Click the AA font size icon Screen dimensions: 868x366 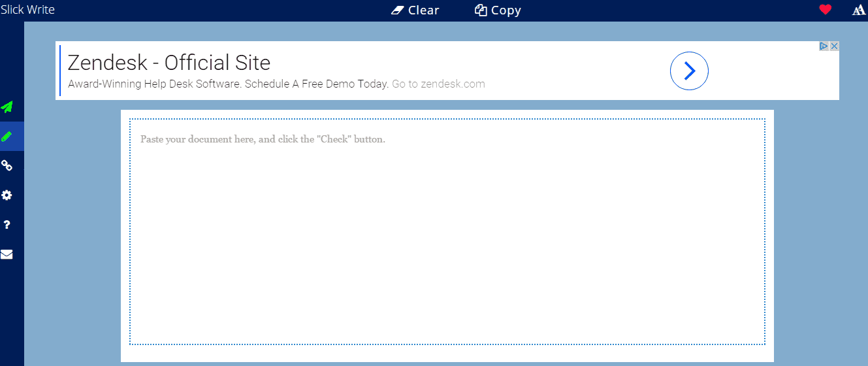click(x=859, y=10)
